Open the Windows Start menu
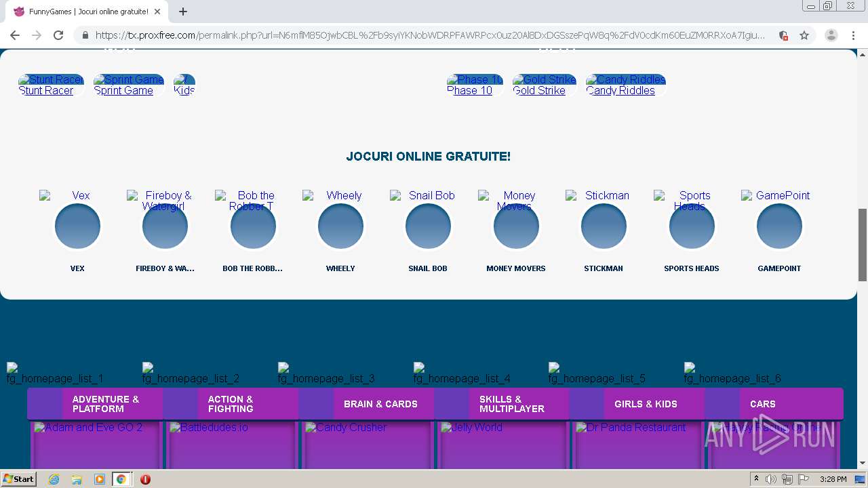This screenshot has width=868, height=488. 18,479
